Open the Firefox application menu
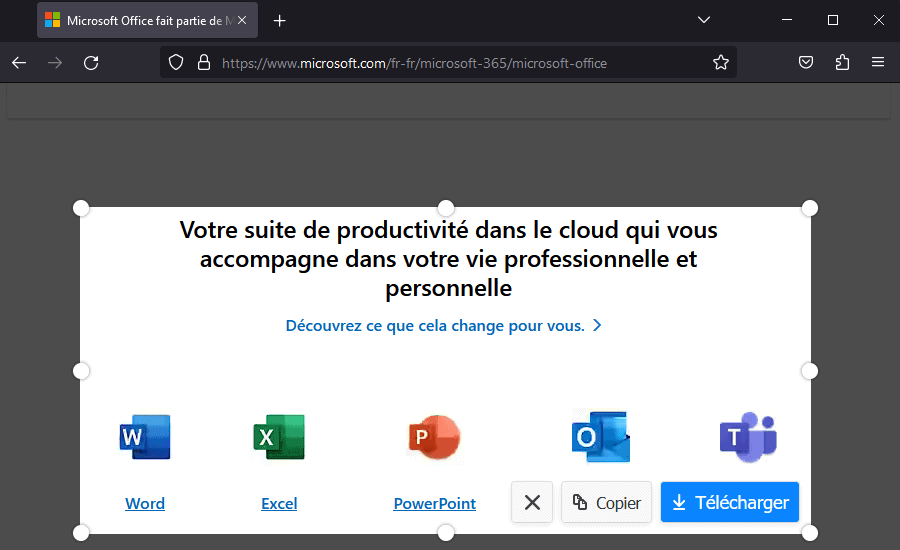The image size is (900, 550). (878, 62)
